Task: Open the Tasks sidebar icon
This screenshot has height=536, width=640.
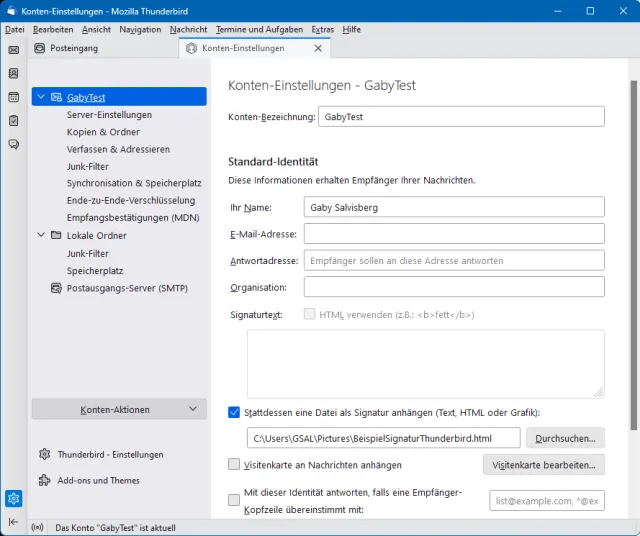Action: [x=13, y=121]
